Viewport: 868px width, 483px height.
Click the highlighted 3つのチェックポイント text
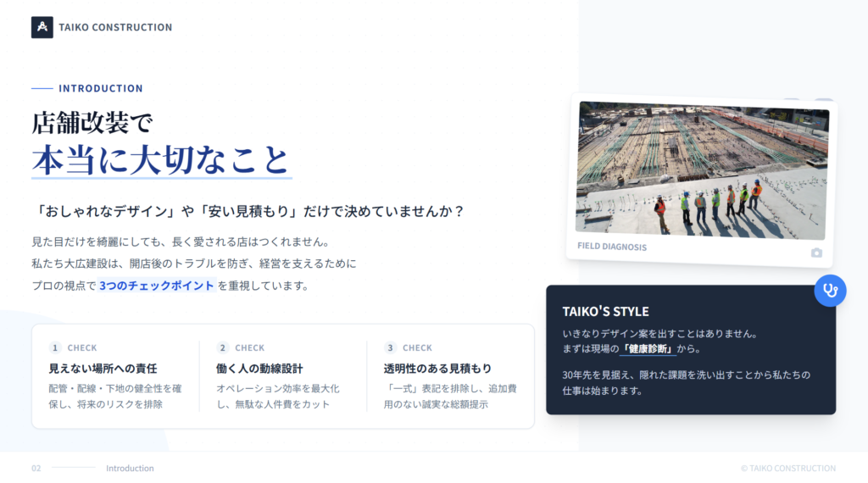(157, 286)
